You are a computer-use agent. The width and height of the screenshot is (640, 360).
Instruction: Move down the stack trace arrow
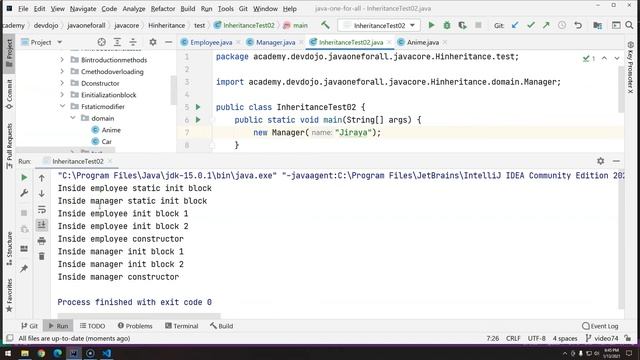(x=42, y=193)
